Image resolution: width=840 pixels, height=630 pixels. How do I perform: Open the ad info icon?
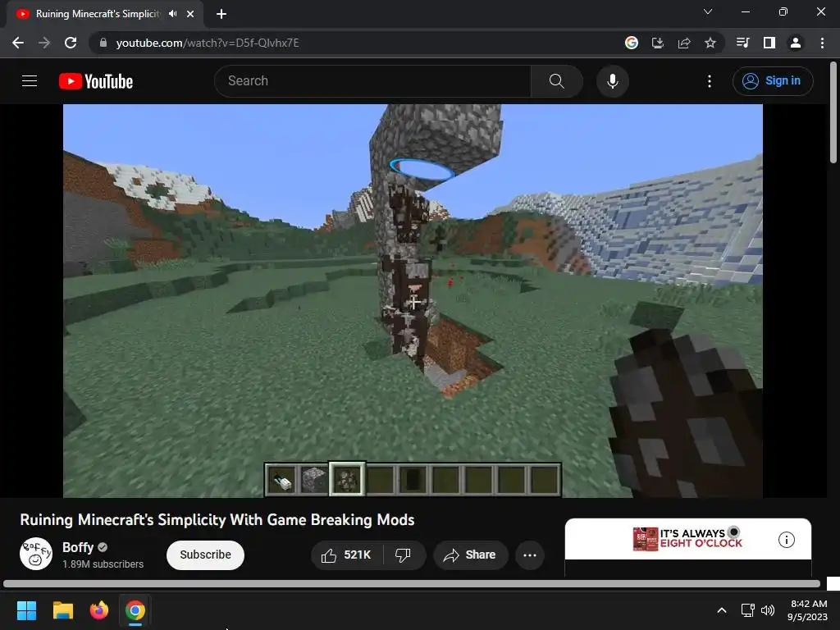point(786,540)
